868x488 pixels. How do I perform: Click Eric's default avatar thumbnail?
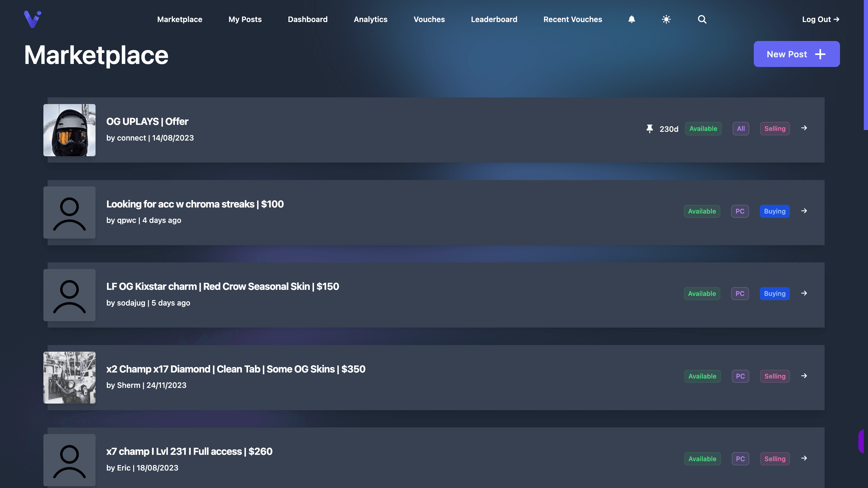coord(69,460)
